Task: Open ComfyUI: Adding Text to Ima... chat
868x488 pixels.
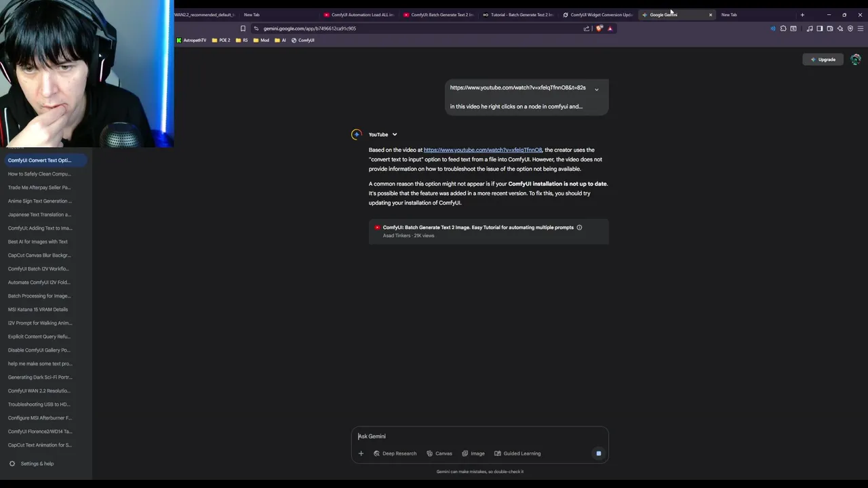Action: coord(39,228)
